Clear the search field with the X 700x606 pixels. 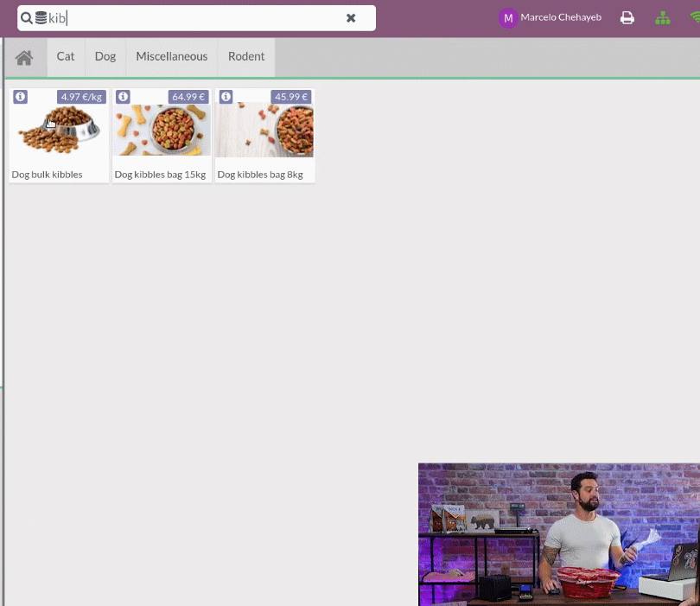(351, 18)
